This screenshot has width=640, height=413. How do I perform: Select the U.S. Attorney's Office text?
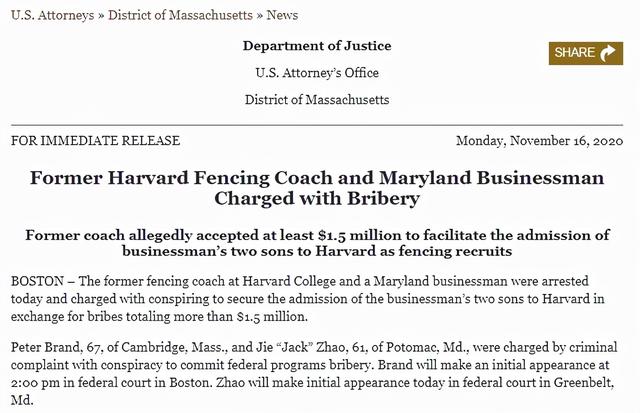tap(317, 73)
